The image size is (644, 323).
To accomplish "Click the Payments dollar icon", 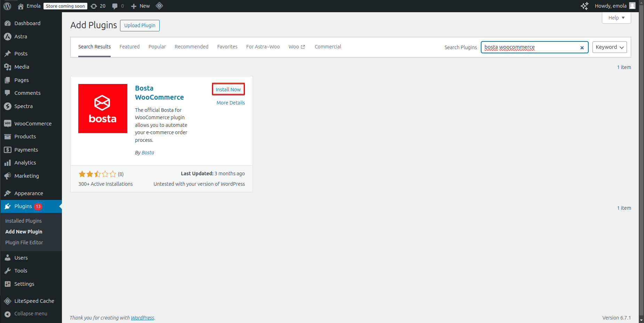I will [8, 150].
